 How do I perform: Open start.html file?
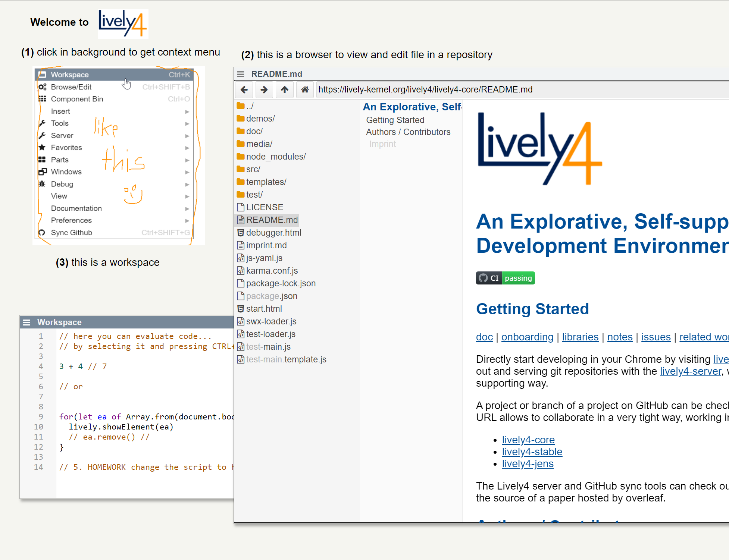(x=264, y=309)
